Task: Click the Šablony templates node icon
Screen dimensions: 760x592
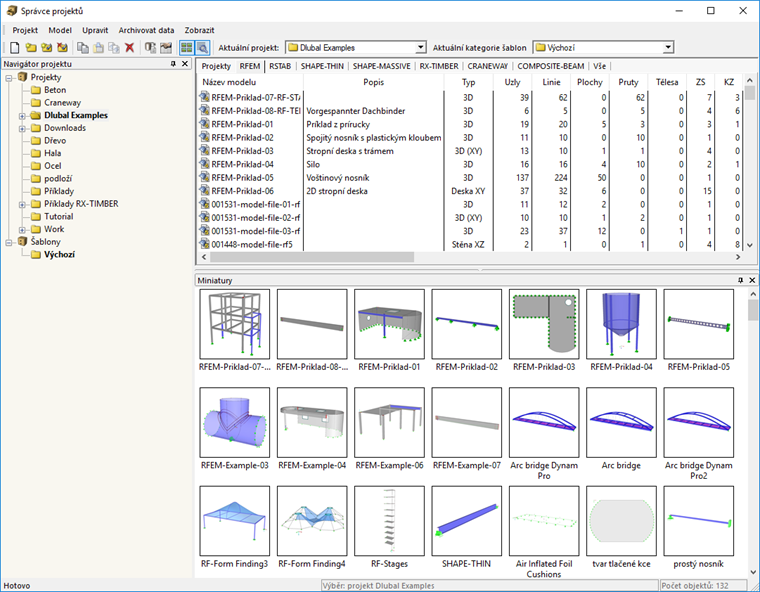Action: click(22, 241)
